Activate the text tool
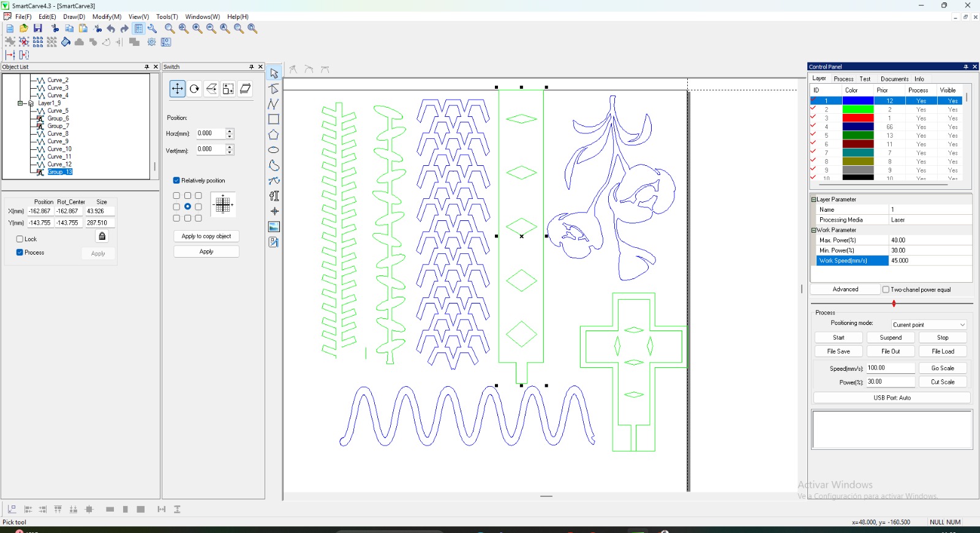 pos(274,196)
